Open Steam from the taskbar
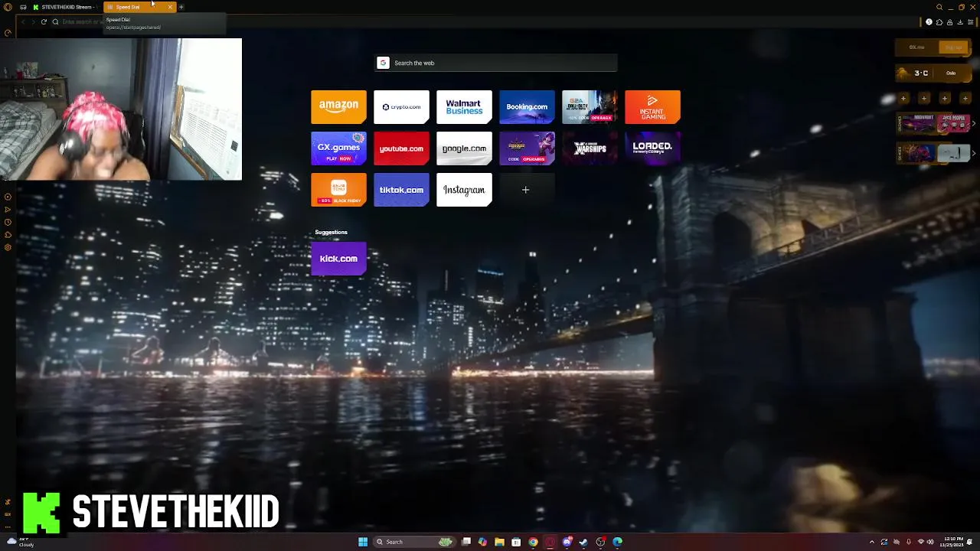This screenshot has height=551, width=980. pos(583,542)
